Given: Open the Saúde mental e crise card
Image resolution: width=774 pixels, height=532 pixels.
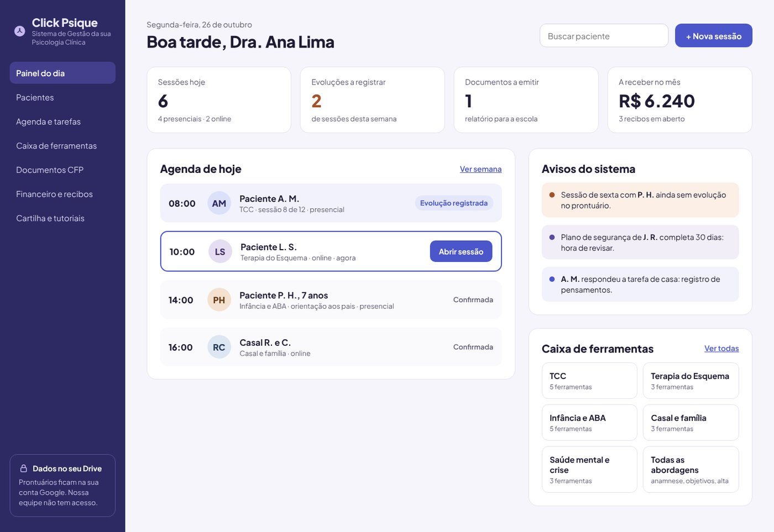Looking at the screenshot, I should coord(589,470).
